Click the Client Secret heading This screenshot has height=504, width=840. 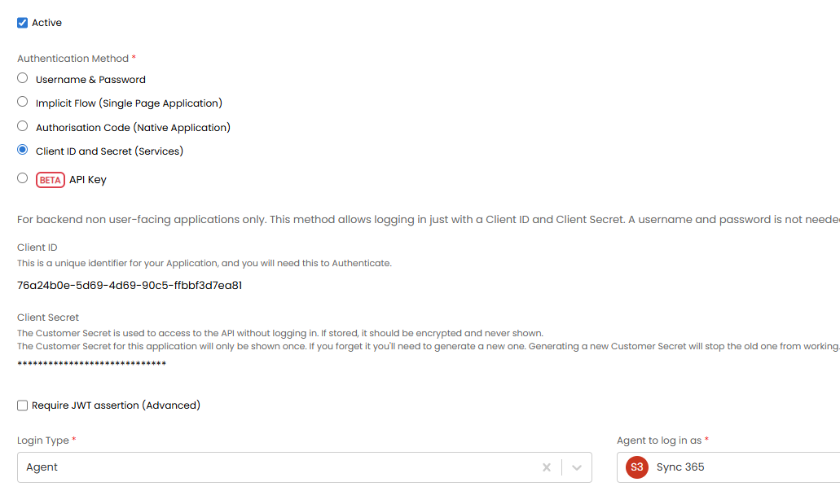(48, 318)
